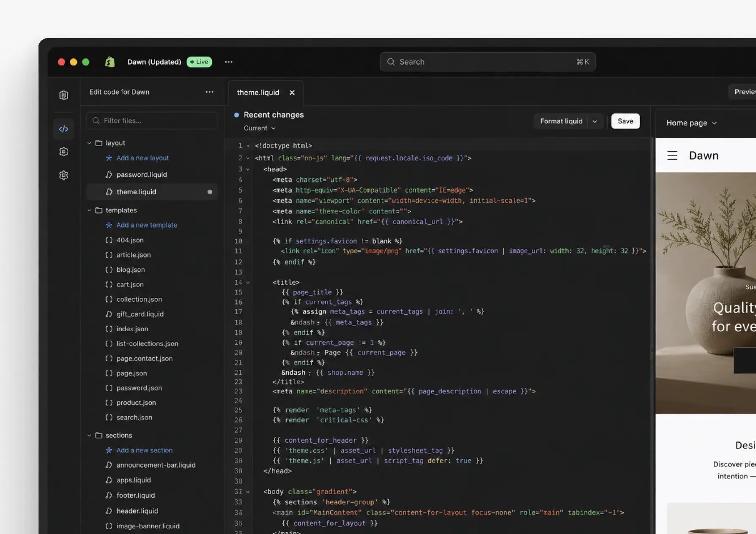Click the star icon beside Add a new layout
This screenshot has height=534, width=756.
coord(109,158)
